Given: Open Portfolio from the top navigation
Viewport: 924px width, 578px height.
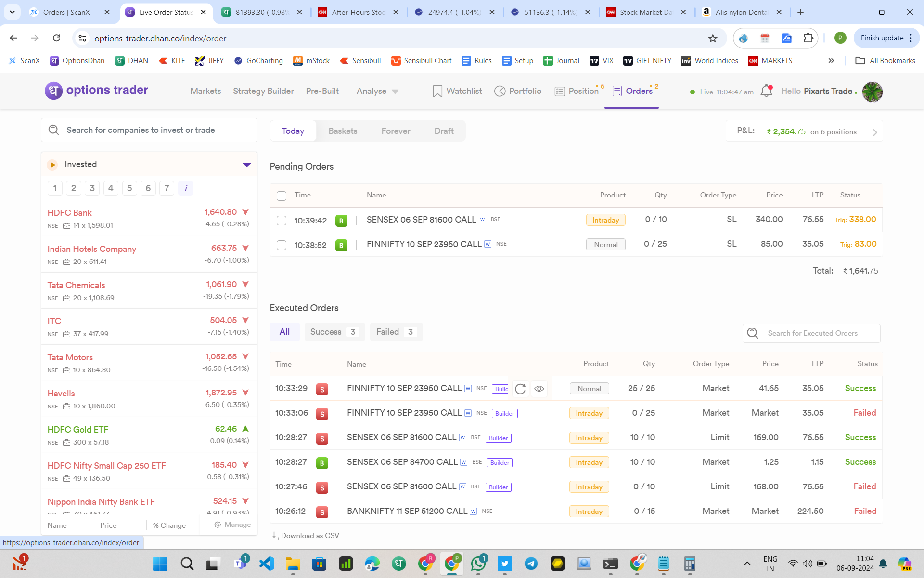Looking at the screenshot, I should click(x=518, y=91).
